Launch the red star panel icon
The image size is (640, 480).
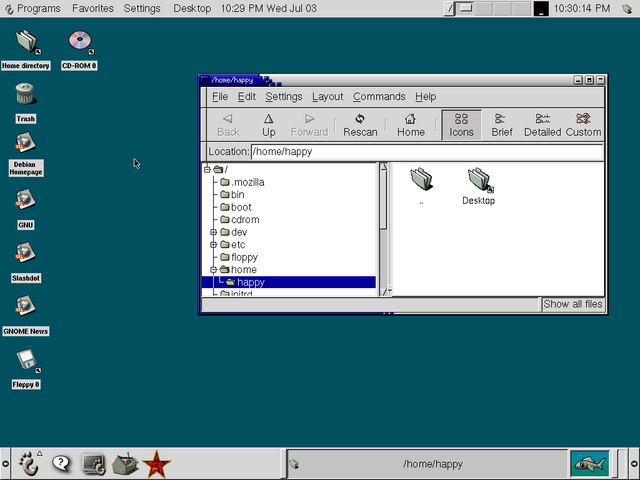(x=156, y=464)
